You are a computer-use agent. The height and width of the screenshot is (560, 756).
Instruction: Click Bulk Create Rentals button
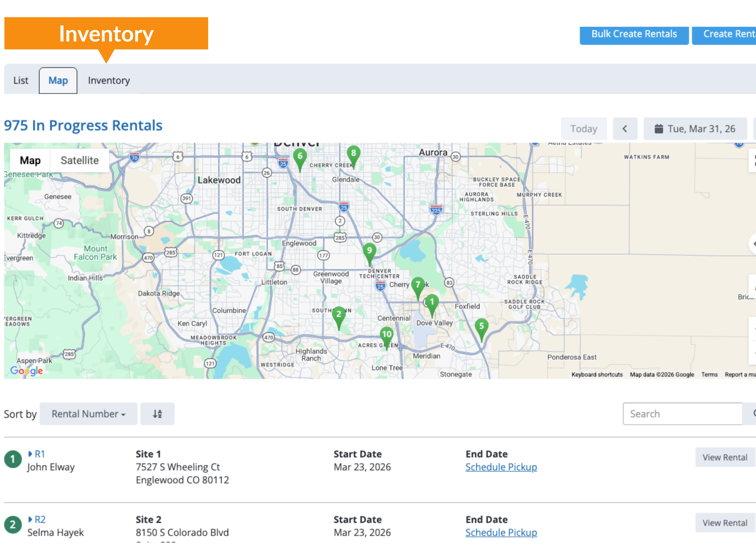[x=634, y=34]
